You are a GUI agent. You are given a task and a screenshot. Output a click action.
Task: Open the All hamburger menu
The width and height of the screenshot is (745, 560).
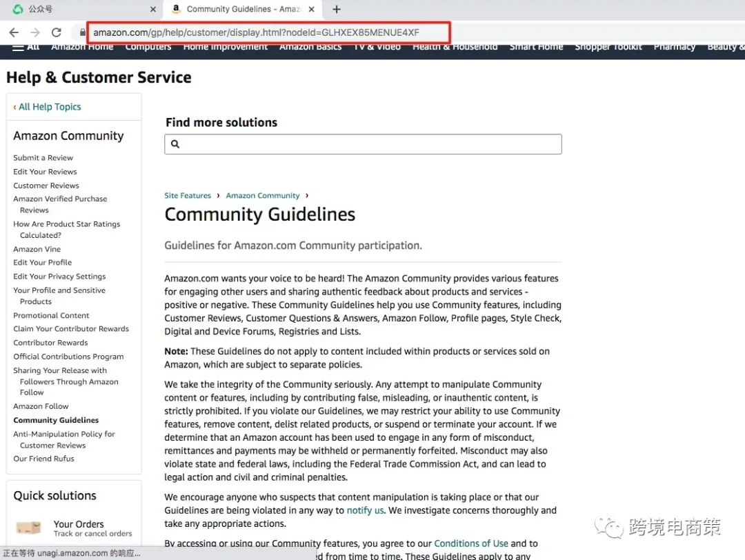pyautogui.click(x=26, y=47)
